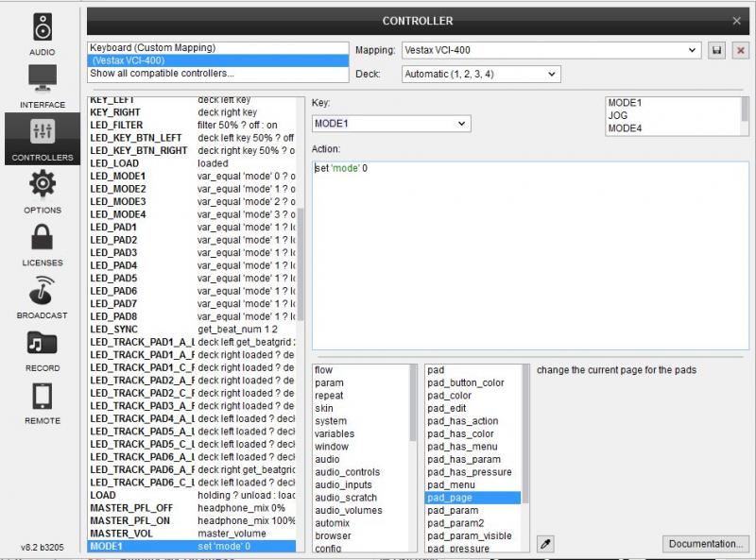The height and width of the screenshot is (560, 756).
Task: Open the Deck Automatic dropdown
Action: pos(480,74)
